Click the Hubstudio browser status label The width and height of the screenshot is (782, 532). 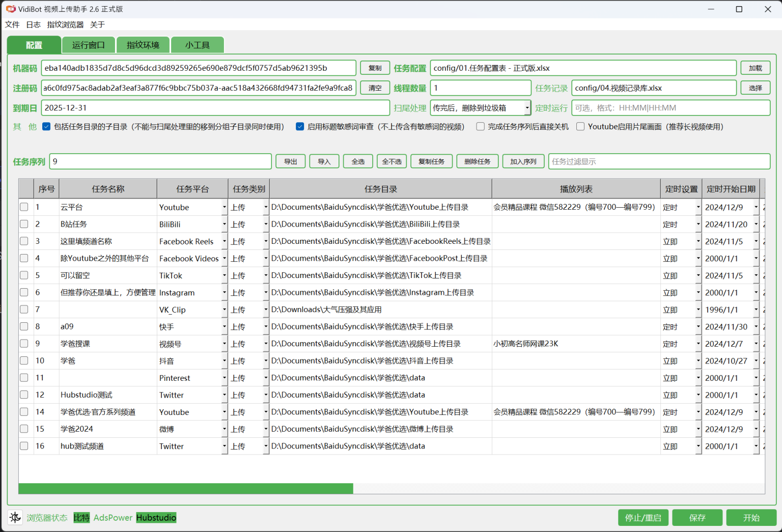coord(156,518)
